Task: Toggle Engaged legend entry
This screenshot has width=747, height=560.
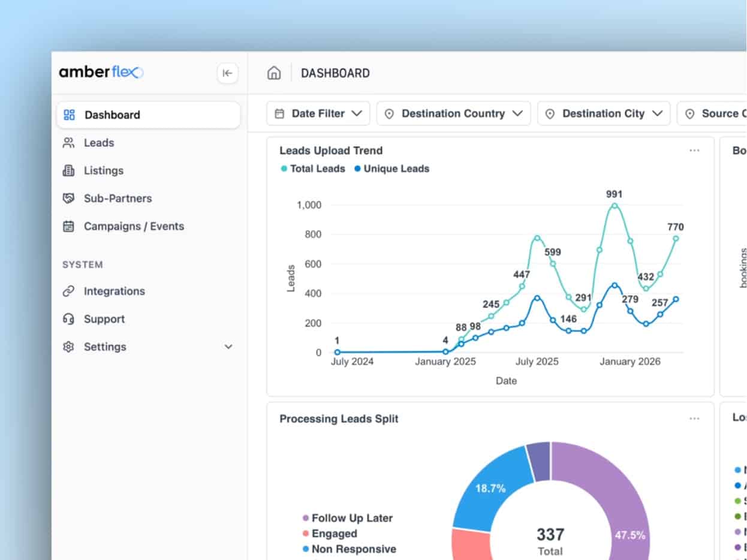Action: [329, 534]
